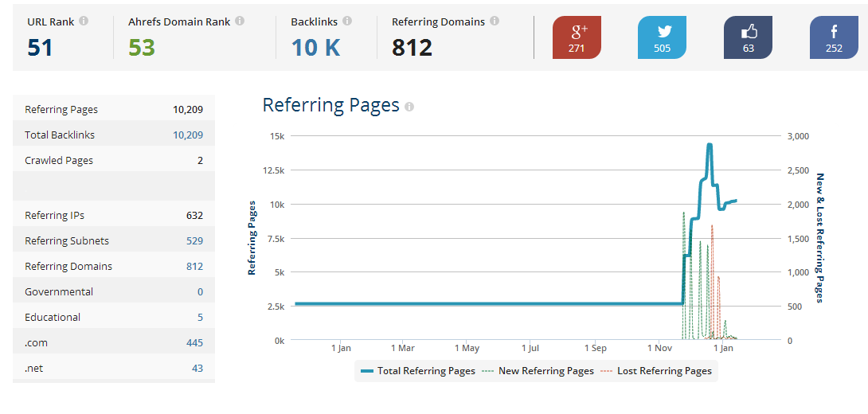868x414 pixels.
Task: Click the peak of the blue chart line
Action: click(709, 144)
